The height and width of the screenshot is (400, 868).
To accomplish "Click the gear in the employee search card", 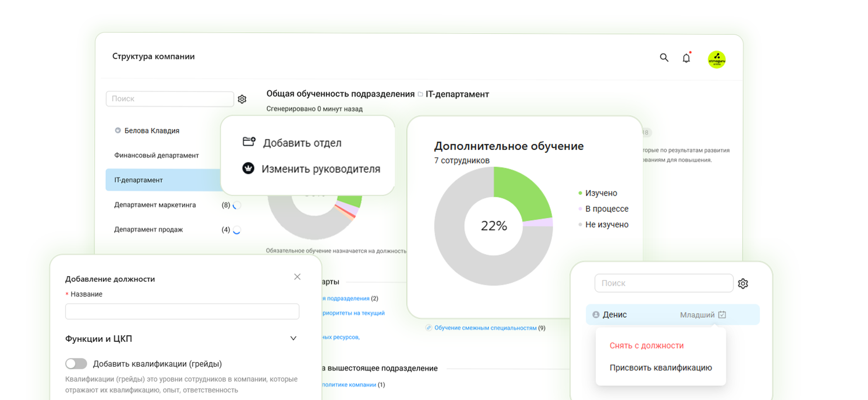I will coord(743,283).
